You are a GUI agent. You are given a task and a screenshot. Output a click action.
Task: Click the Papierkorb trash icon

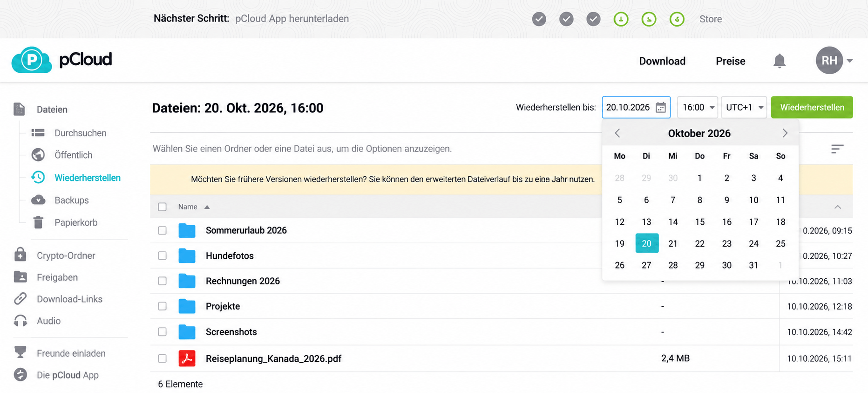point(38,222)
